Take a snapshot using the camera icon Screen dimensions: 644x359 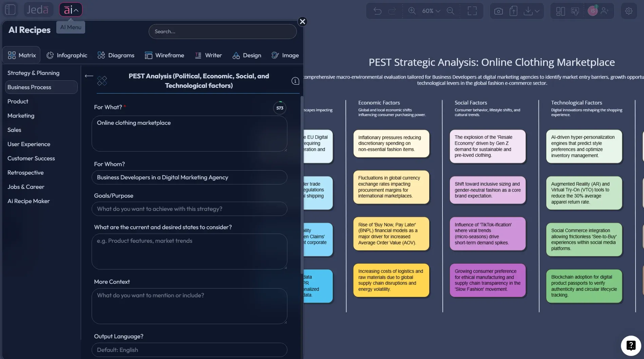[x=498, y=11]
